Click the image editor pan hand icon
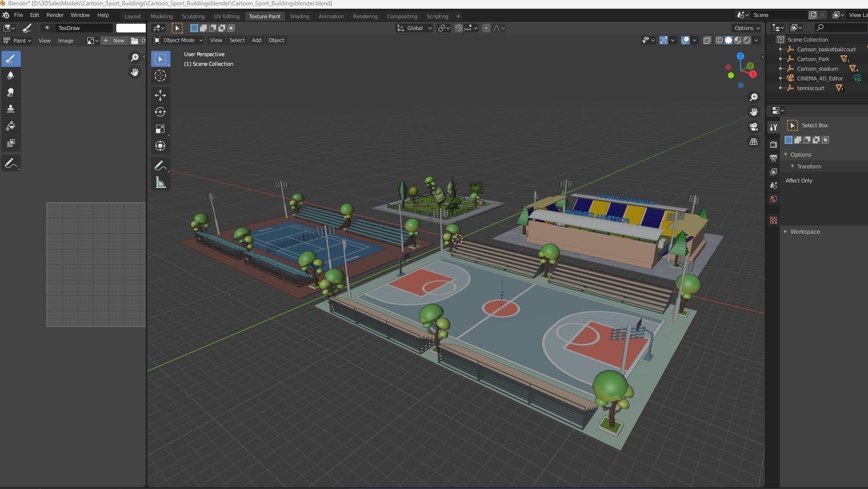The image size is (868, 489). (135, 73)
